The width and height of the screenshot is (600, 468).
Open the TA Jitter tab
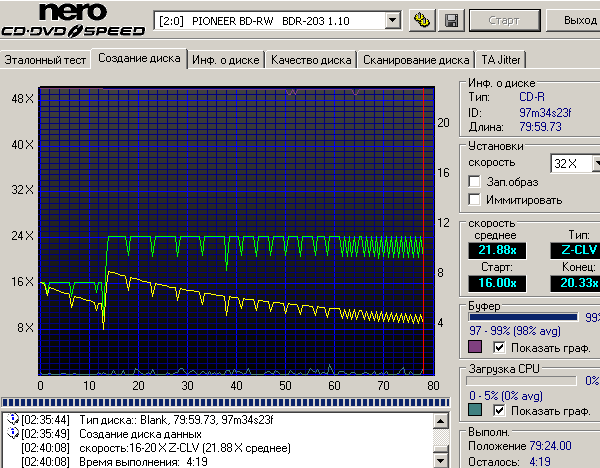tap(501, 60)
